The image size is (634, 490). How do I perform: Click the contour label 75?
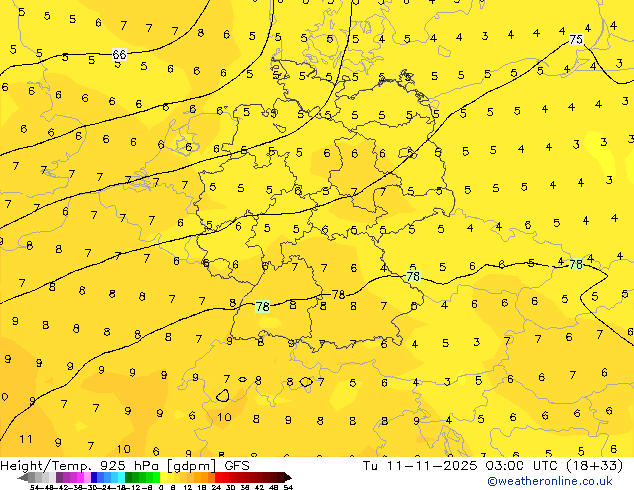click(x=576, y=39)
